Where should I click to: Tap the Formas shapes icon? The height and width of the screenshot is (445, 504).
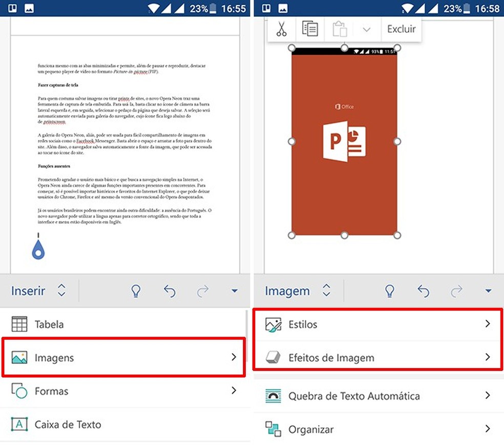[x=19, y=391]
